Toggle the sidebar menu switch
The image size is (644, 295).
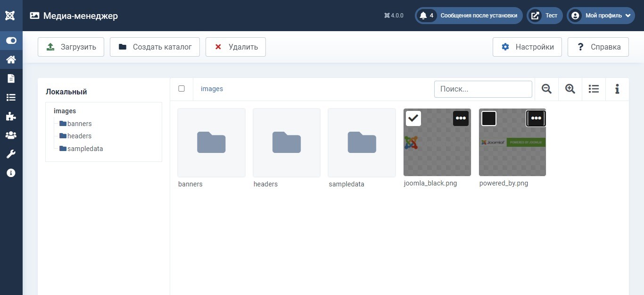point(11,41)
